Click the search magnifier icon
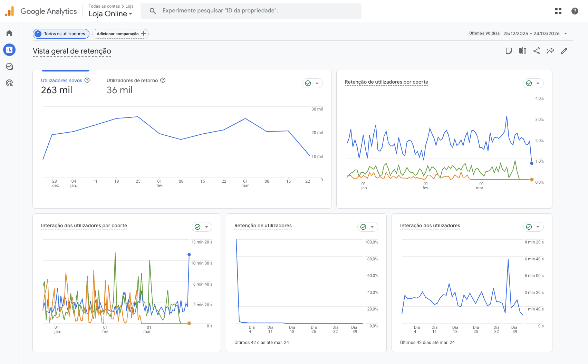Viewport: 588px width, 364px height. (x=153, y=11)
